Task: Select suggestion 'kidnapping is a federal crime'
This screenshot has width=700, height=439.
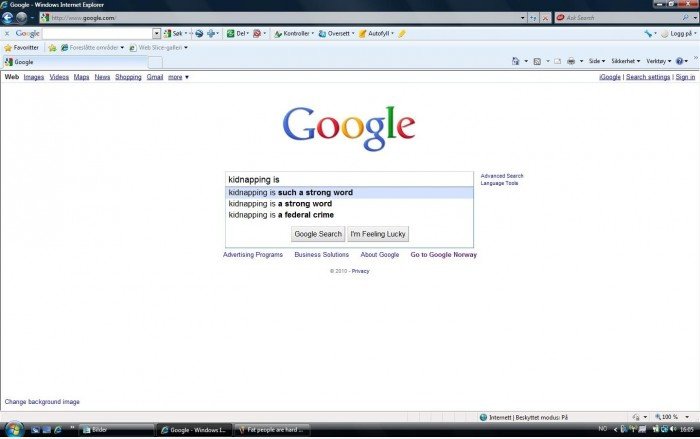Action: coord(349,215)
